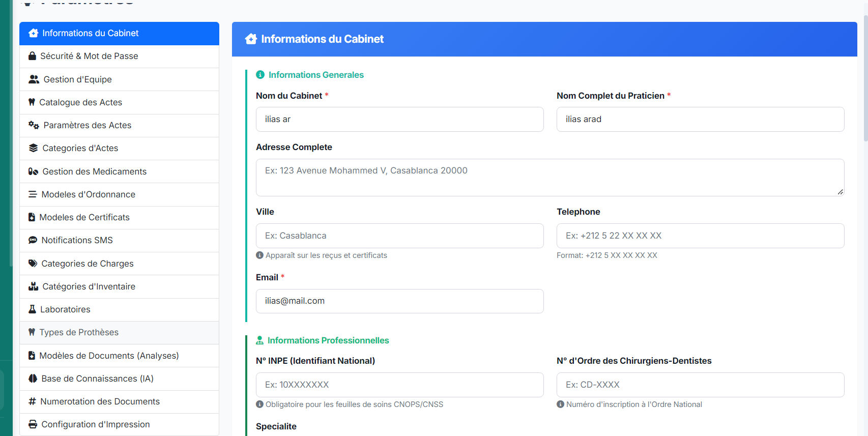Open Paramètres des Actes

119,126
